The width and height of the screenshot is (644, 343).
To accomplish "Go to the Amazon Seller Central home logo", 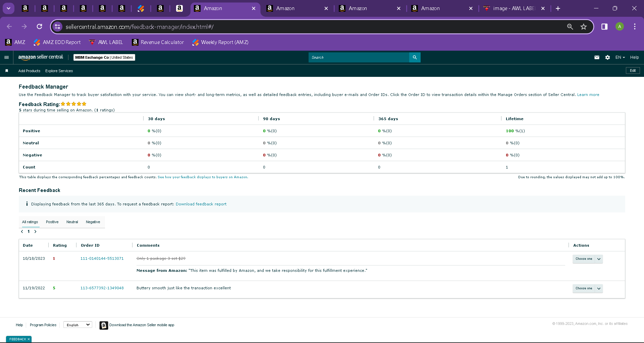I will (x=41, y=57).
